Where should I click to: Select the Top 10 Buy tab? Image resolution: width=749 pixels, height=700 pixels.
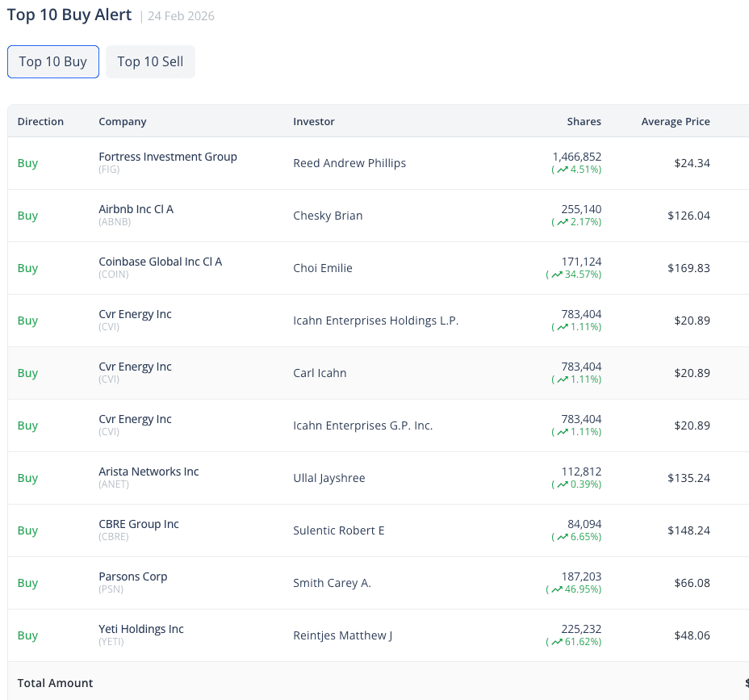click(x=52, y=61)
